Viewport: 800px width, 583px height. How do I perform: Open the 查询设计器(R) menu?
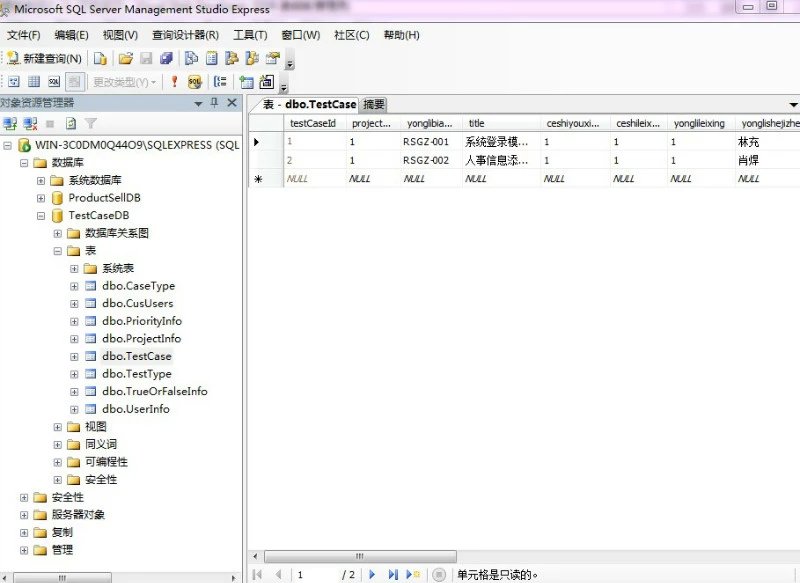click(x=186, y=35)
